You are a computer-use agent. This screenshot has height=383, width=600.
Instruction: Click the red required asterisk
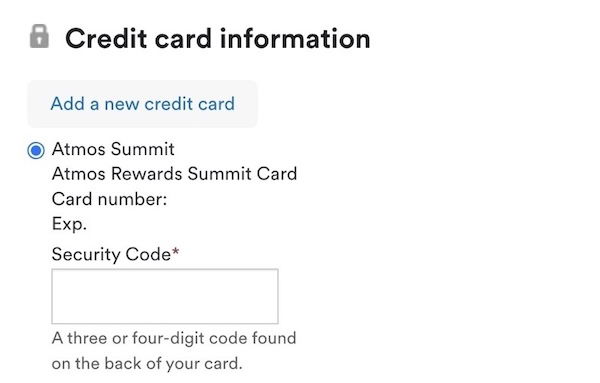[x=175, y=252]
